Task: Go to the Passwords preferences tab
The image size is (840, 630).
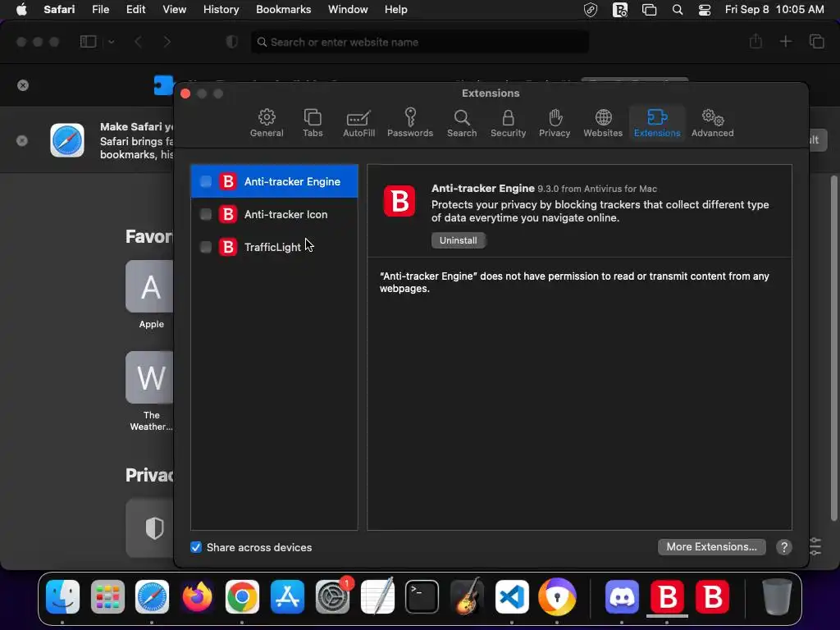Action: pyautogui.click(x=410, y=123)
